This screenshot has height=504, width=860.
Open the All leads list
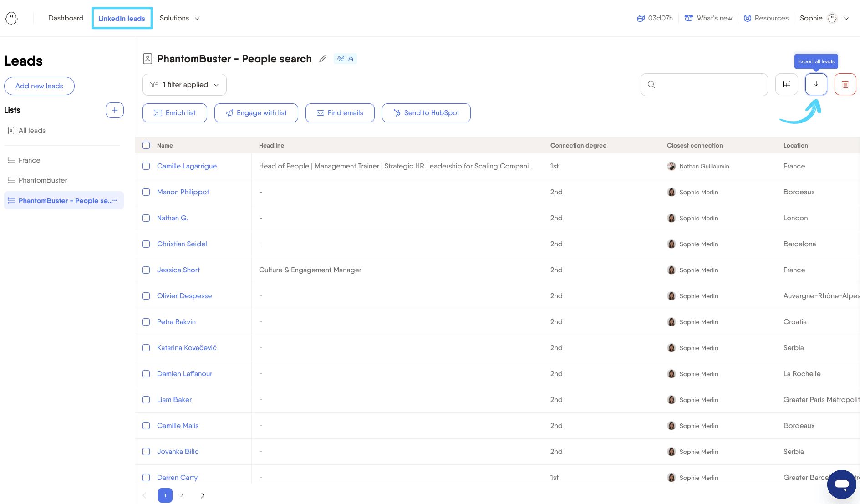point(32,131)
